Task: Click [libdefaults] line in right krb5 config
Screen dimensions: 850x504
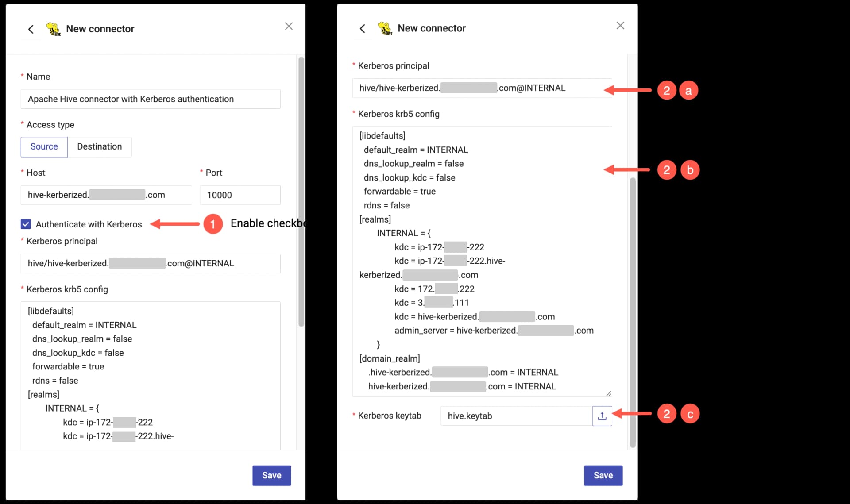Action: coord(382,136)
